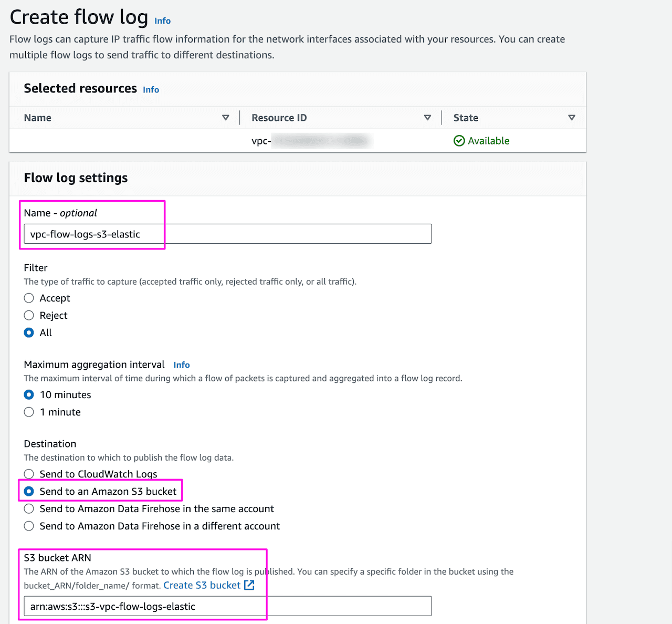The height and width of the screenshot is (624, 672).
Task: Choose 10 minutes aggregation interval
Action: point(29,394)
